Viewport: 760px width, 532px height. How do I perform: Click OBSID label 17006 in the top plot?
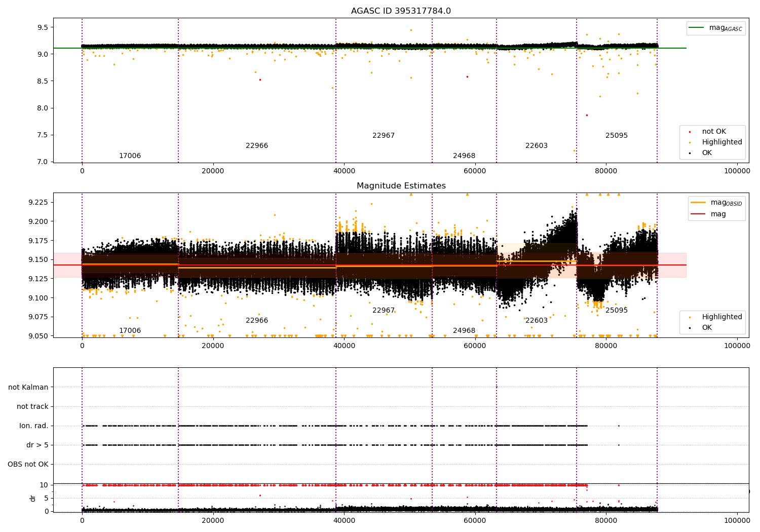pyautogui.click(x=130, y=156)
